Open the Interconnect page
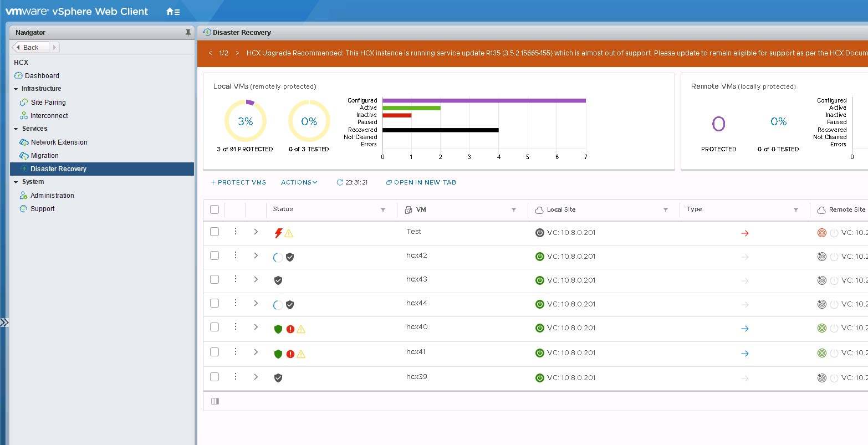 click(49, 115)
